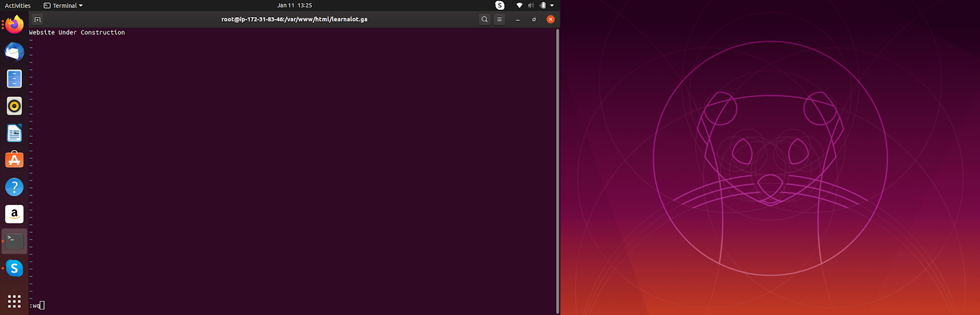This screenshot has width=980, height=315.
Task: Show Applications grid button
Action: pyautogui.click(x=15, y=301)
